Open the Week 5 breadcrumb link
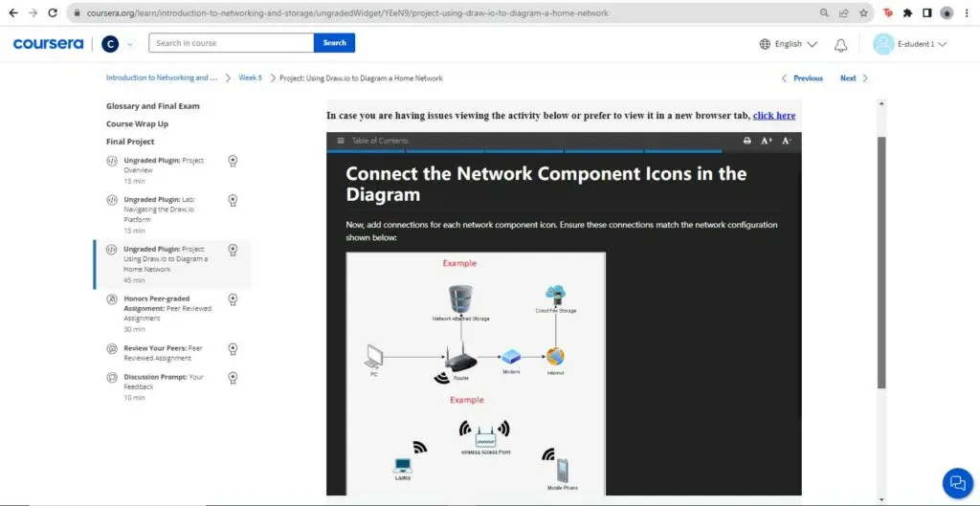980x506 pixels. (250, 78)
